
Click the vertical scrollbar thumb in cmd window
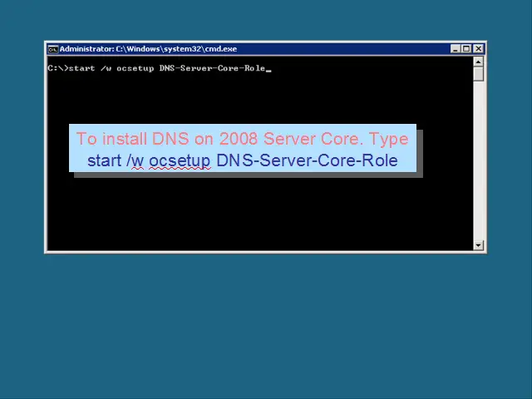coord(478,74)
